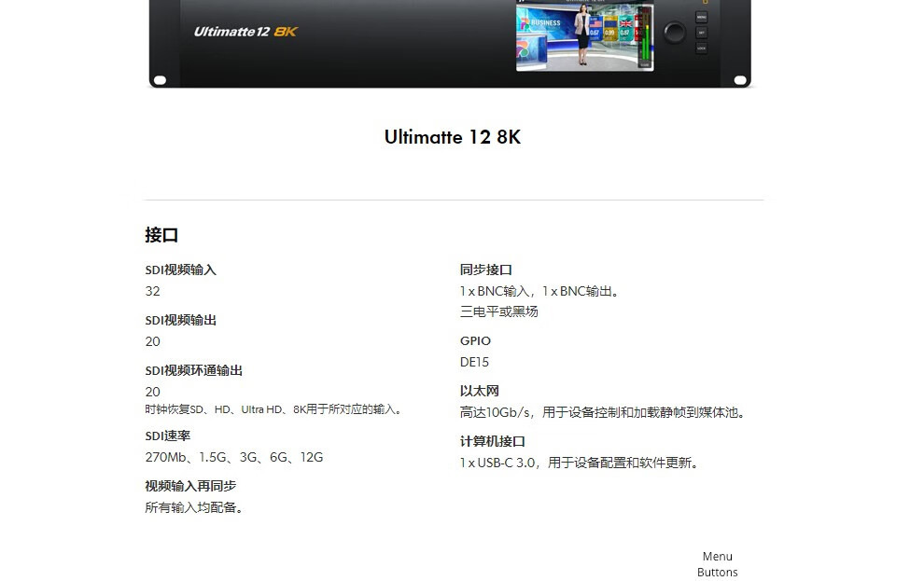Click the text 1 x USB-C 3.0，用于设备配置和软件更新
This screenshot has height=581, width=924.
click(x=580, y=463)
